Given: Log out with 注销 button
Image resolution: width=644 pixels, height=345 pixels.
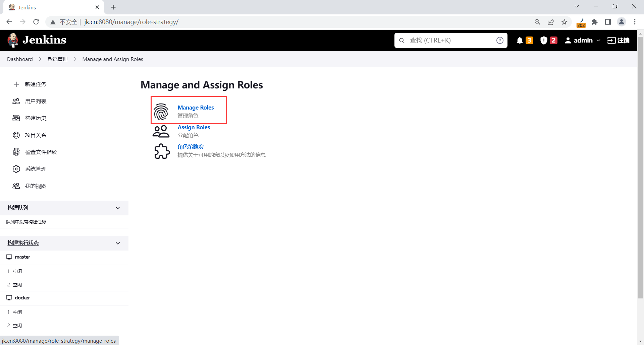Looking at the screenshot, I should pyautogui.click(x=618, y=41).
